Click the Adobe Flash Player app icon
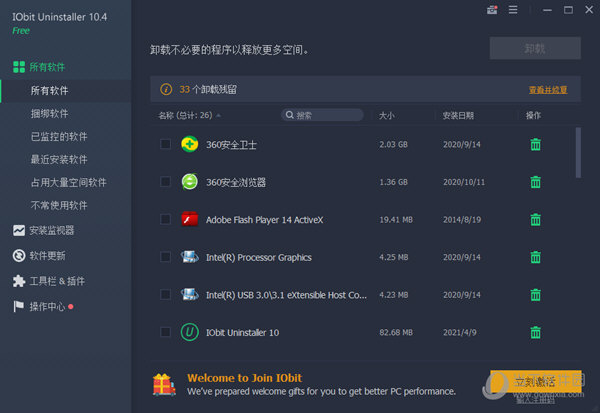This screenshot has width=600, height=413. 189,219
